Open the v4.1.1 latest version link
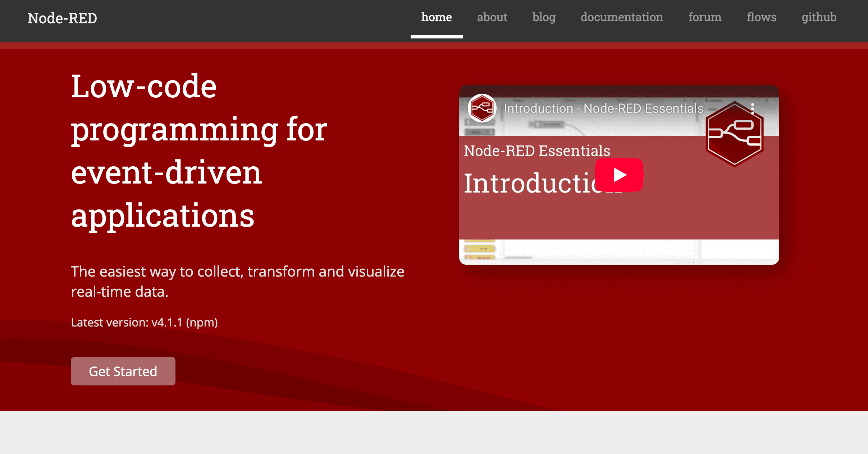 pyautogui.click(x=167, y=323)
